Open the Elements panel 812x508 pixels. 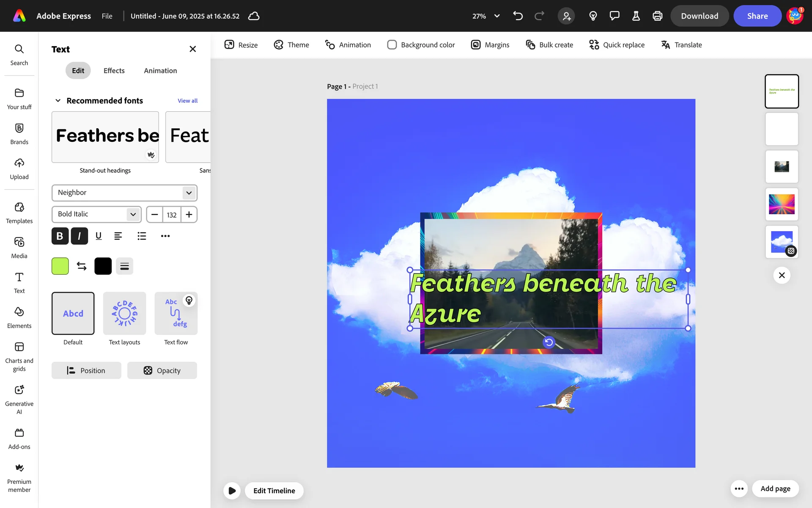click(19, 317)
